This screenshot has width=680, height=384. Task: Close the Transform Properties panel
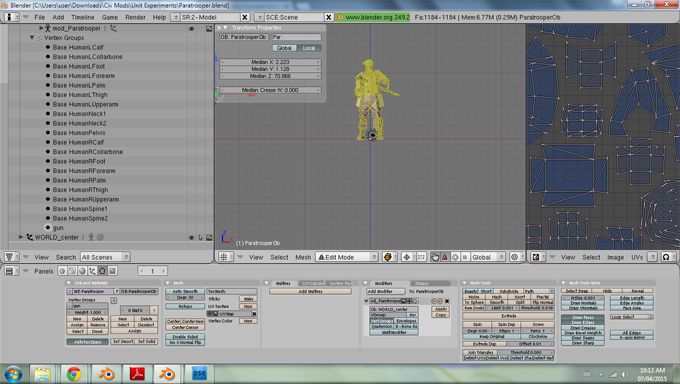coord(219,28)
